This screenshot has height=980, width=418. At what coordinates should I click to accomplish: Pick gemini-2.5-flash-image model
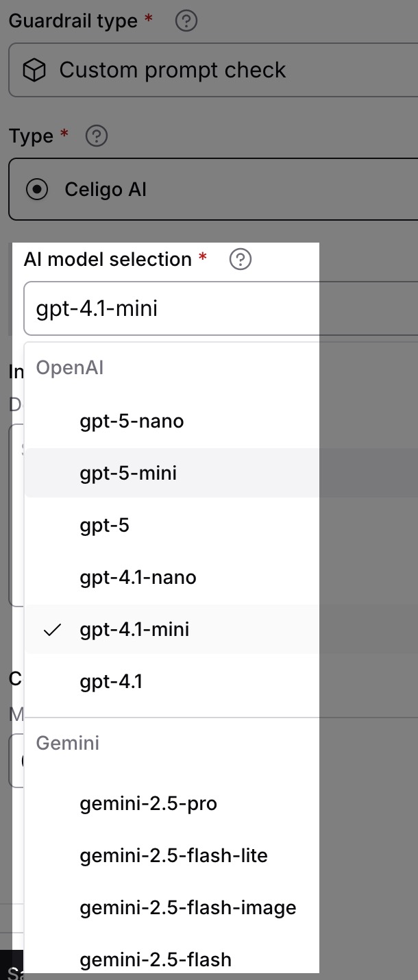tap(172, 907)
